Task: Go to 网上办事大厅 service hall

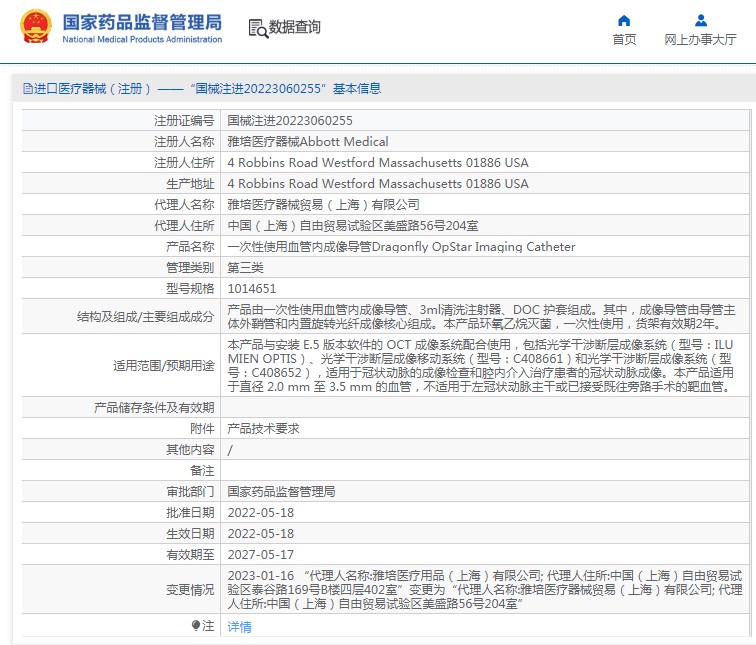Action: (700, 40)
